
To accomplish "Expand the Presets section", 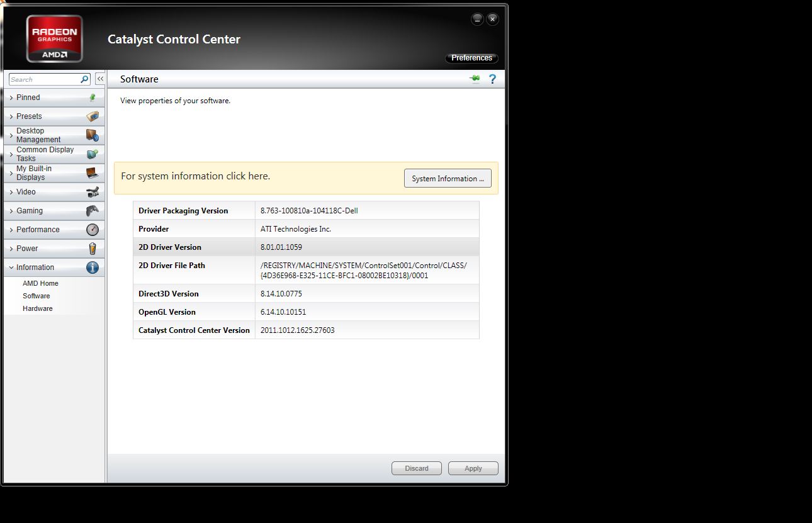I will pyautogui.click(x=11, y=116).
